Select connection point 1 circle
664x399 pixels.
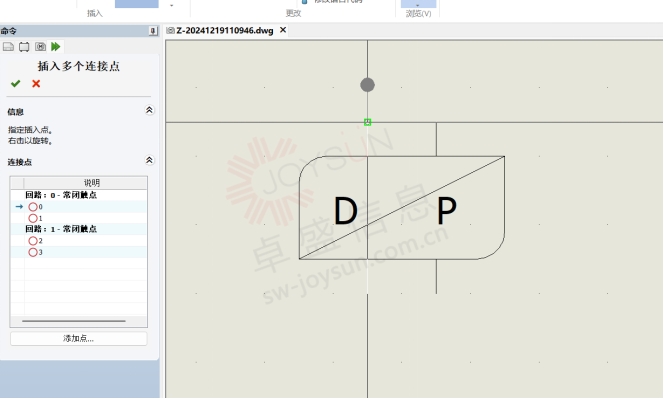coord(33,218)
